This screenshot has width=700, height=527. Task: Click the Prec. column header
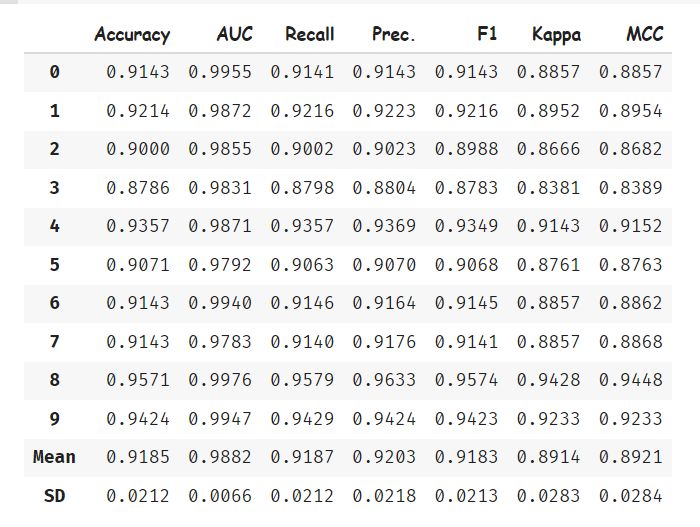393,35
